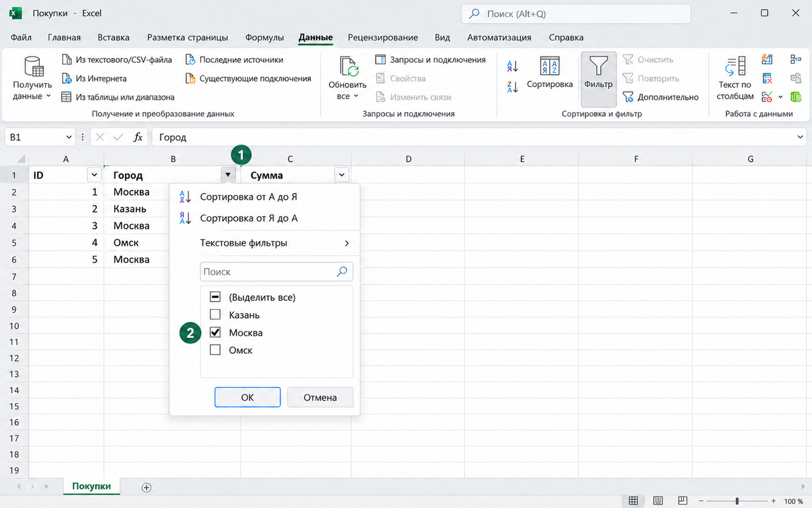Click the Data Validation icon
The width and height of the screenshot is (812, 508).
(767, 97)
